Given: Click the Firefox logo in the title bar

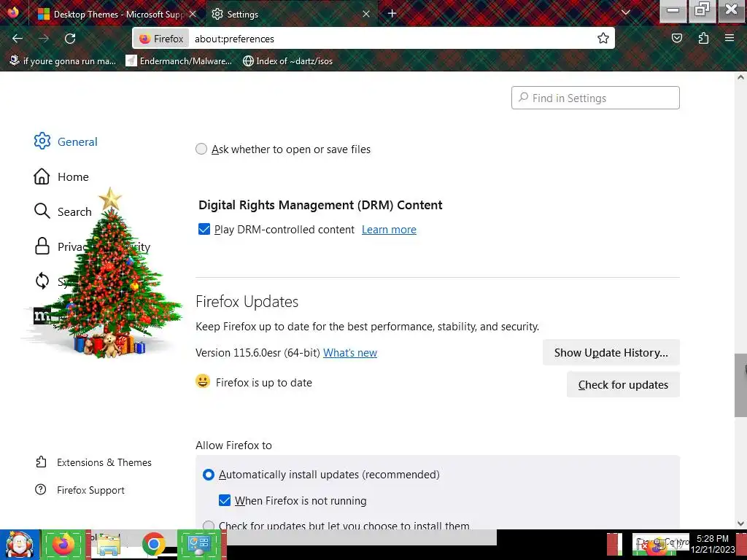Looking at the screenshot, I should coord(13,12).
